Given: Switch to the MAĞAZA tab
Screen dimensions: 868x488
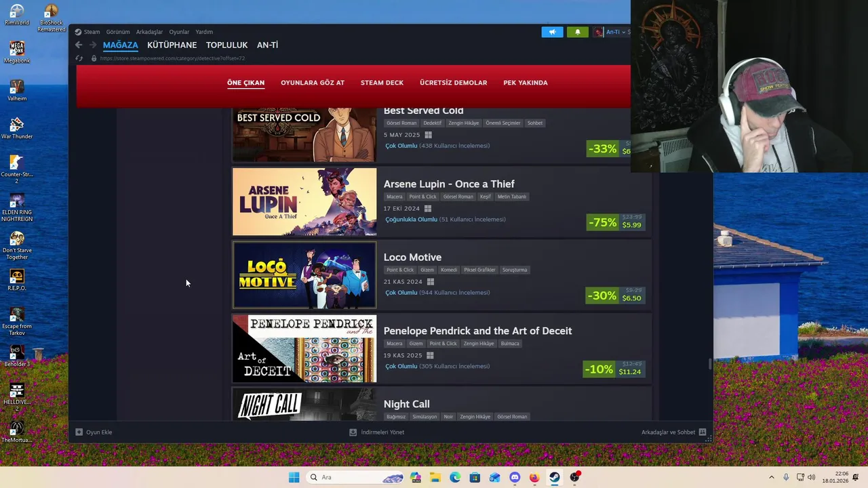Looking at the screenshot, I should click(x=121, y=45).
